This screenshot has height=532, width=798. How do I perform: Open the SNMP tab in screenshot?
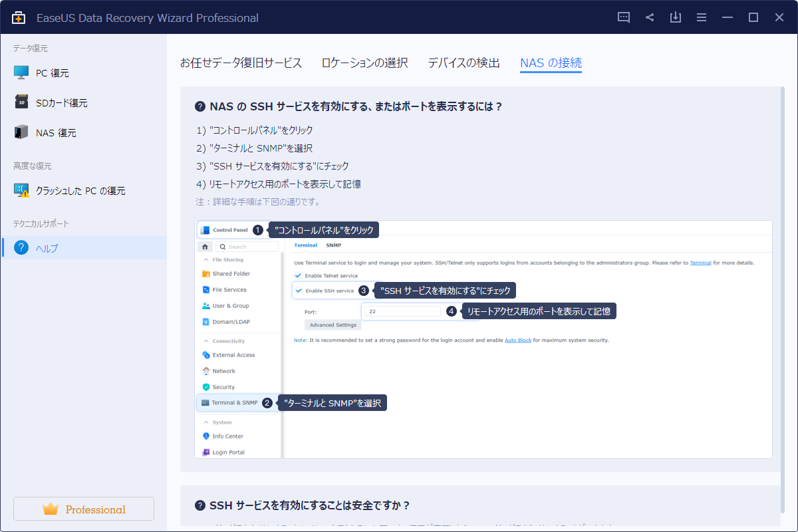point(334,245)
